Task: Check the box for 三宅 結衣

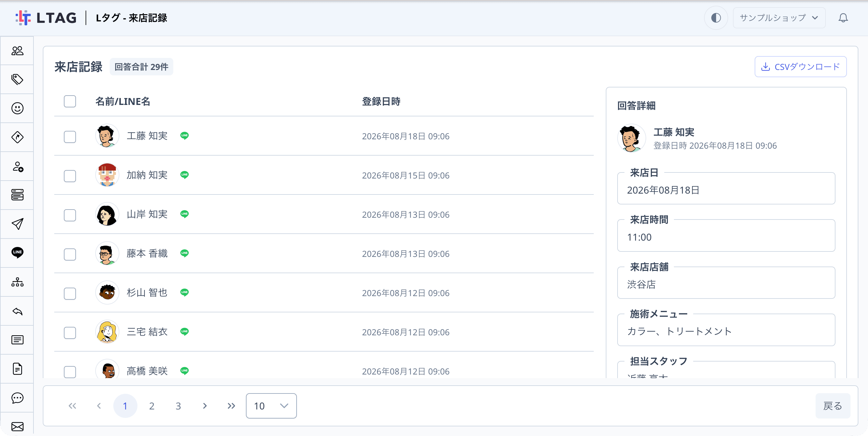Action: (70, 333)
